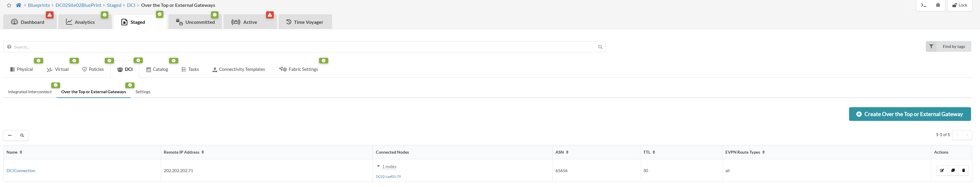The width and height of the screenshot is (980, 187).
Task: Delete the DCIConnection gateway with trash icon
Action: (x=963, y=171)
